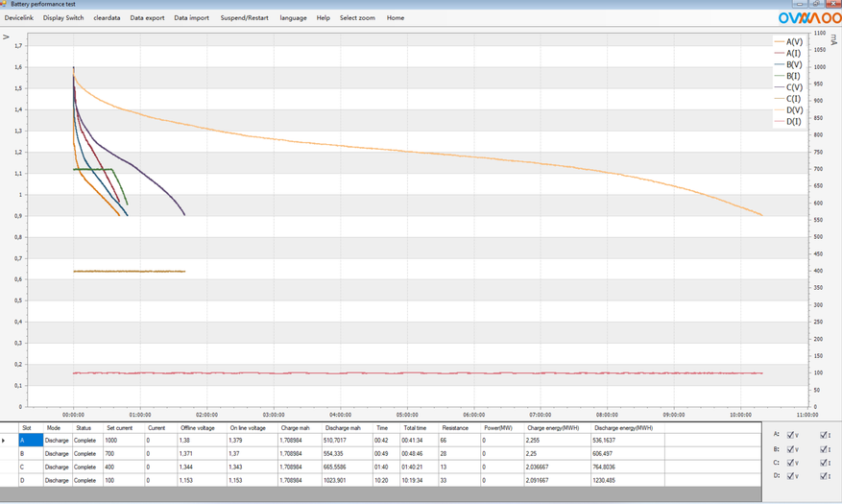Select slot D cell in table
The width and height of the screenshot is (842, 504).
click(x=31, y=480)
